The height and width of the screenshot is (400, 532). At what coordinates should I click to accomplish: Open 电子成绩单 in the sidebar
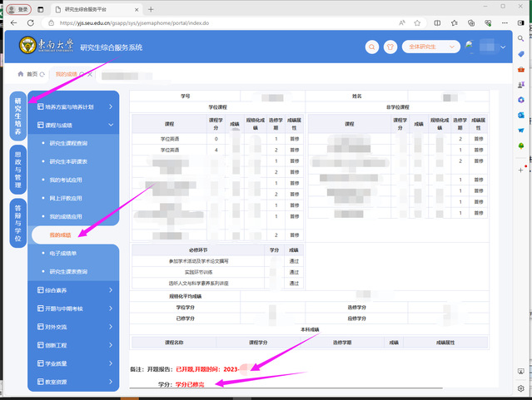point(64,254)
